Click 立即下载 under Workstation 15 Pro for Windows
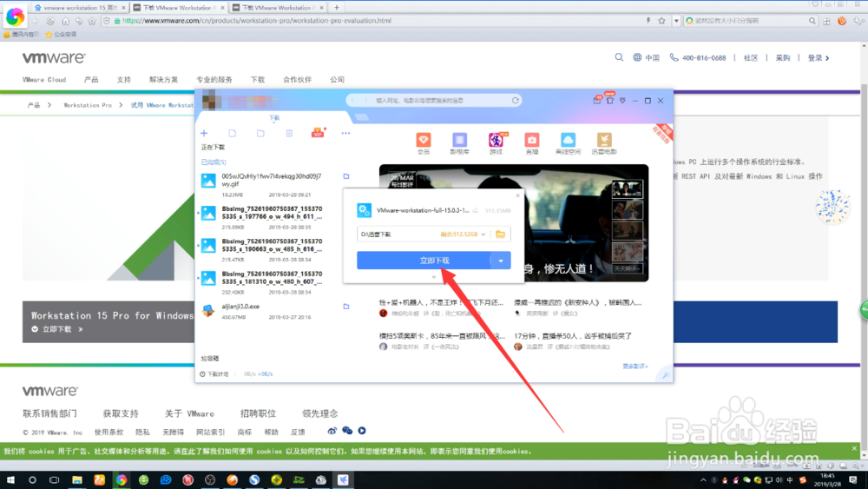 pos(57,329)
